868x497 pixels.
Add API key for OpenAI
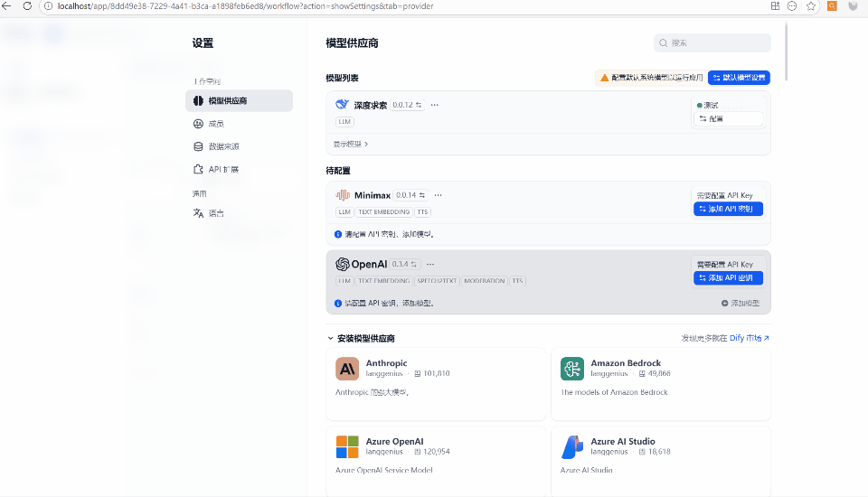coord(729,277)
